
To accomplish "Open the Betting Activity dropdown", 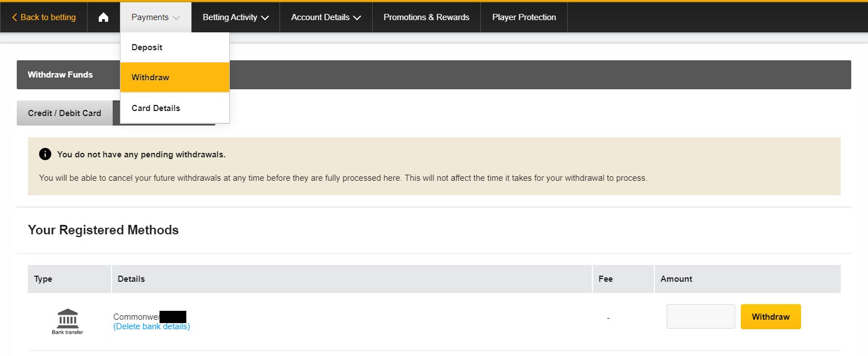I will pyautogui.click(x=235, y=17).
